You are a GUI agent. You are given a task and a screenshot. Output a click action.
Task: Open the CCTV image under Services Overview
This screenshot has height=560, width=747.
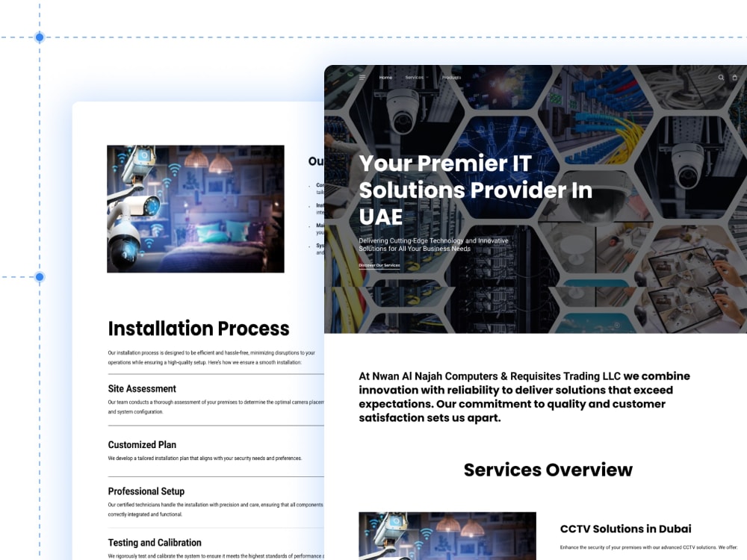coord(447,535)
